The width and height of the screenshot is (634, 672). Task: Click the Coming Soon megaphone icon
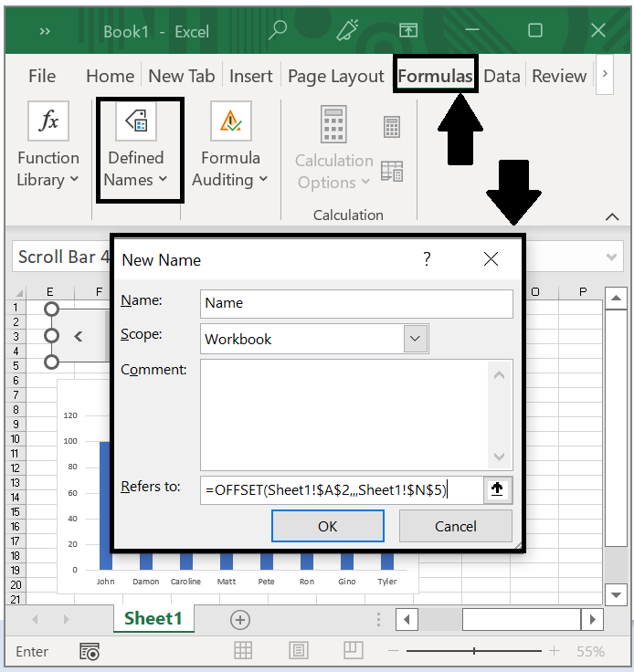347,30
